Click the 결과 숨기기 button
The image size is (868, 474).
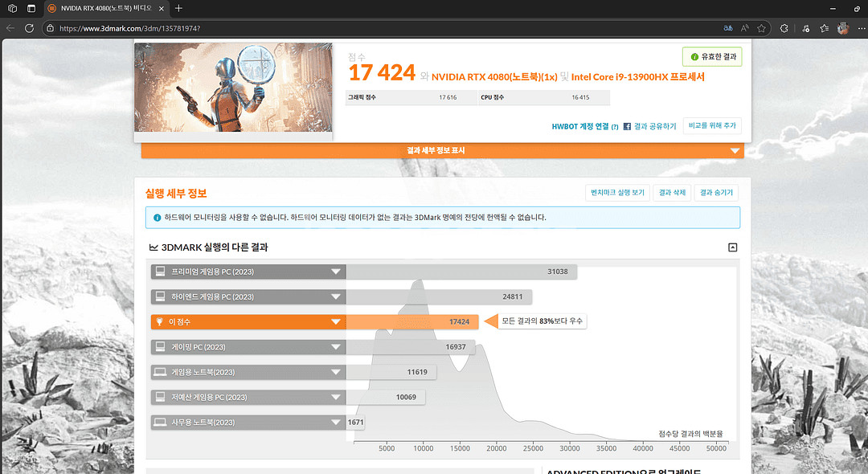(x=716, y=193)
